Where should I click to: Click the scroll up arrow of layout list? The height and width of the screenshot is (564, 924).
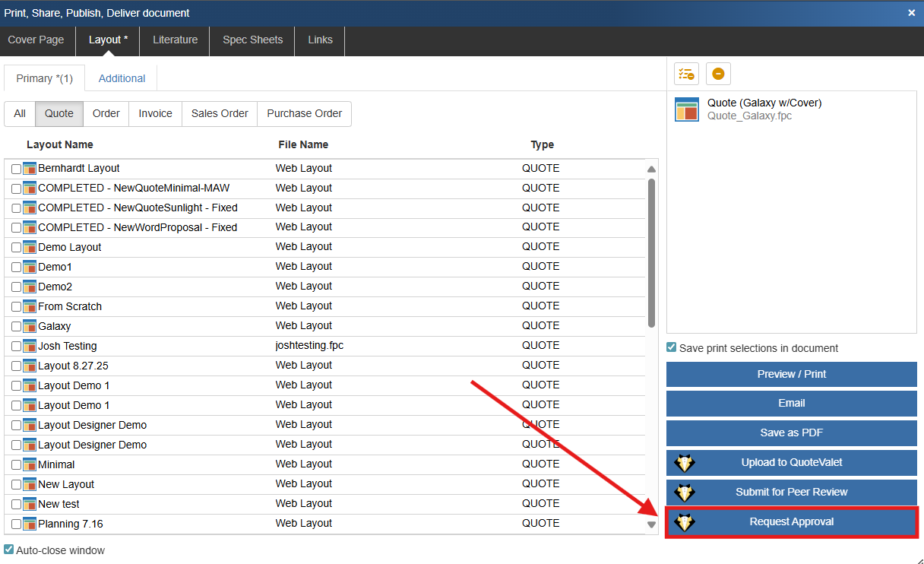click(x=651, y=169)
